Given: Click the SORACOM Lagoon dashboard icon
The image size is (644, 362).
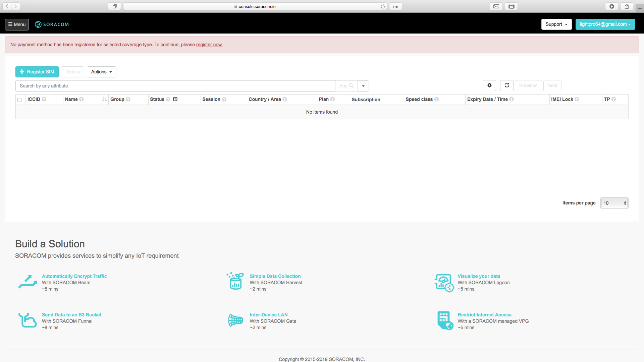Looking at the screenshot, I should pyautogui.click(x=444, y=283).
